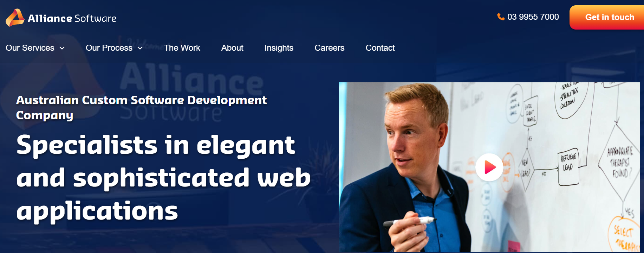
Task: Open the Our Process menu
Action: tap(109, 48)
